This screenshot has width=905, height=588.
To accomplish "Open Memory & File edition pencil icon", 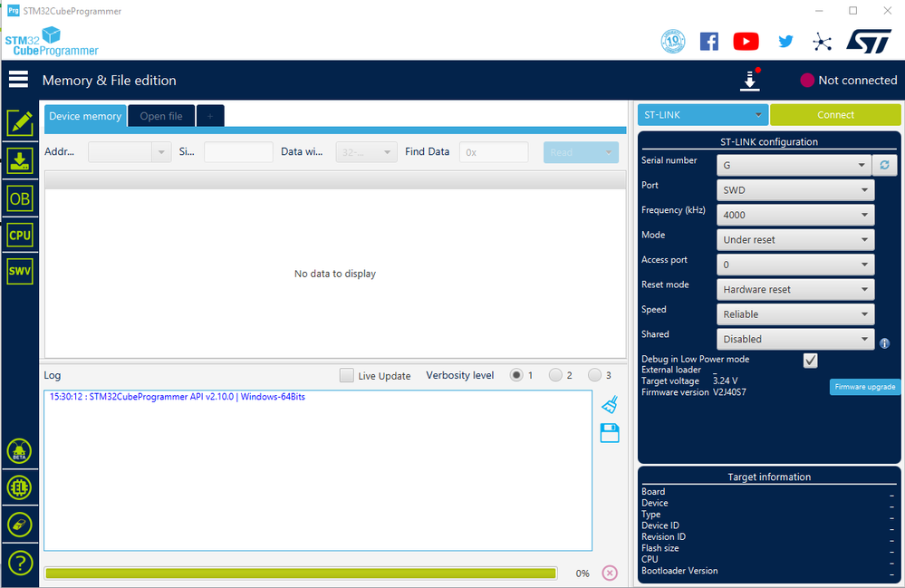I will point(20,123).
